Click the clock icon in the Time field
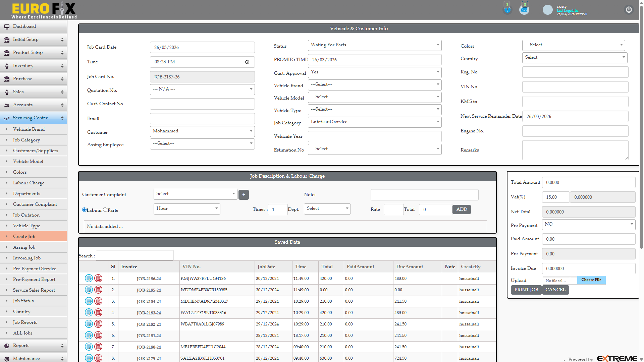 (248, 62)
